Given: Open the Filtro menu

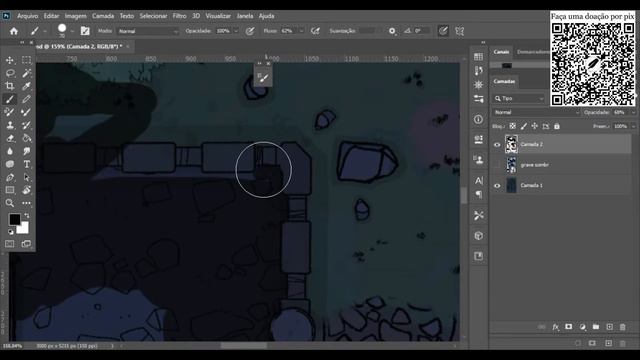Looking at the screenshot, I should [180, 16].
